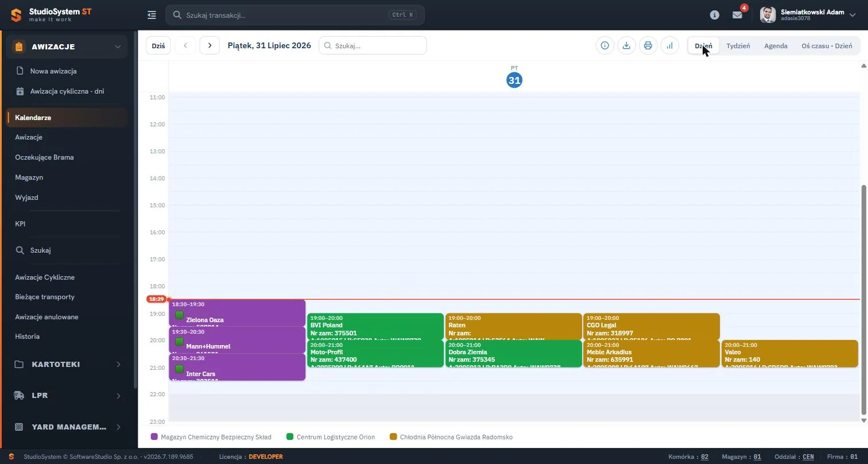The width and height of the screenshot is (868, 464).
Task: Click the Komórka 02 value in status bar
Action: pyautogui.click(x=704, y=457)
